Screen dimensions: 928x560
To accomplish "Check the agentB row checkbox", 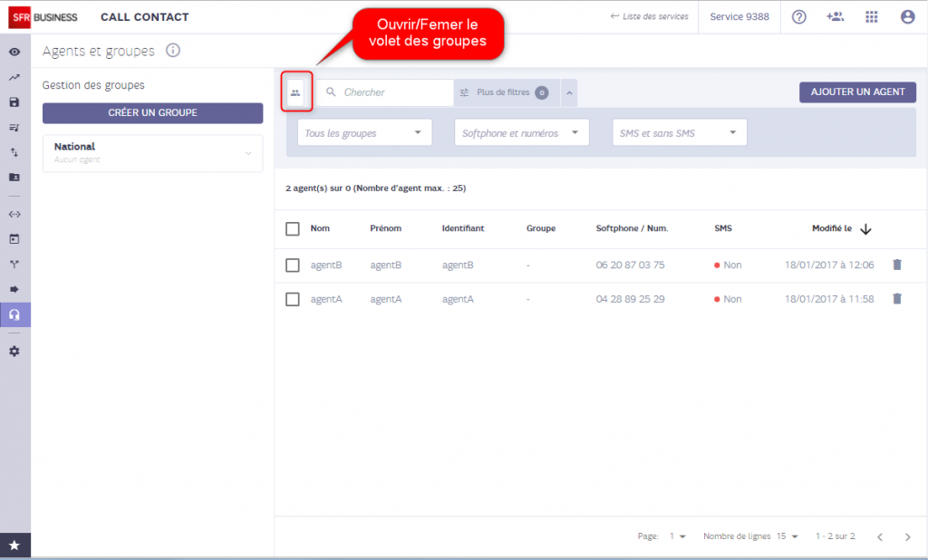I will click(x=293, y=266).
